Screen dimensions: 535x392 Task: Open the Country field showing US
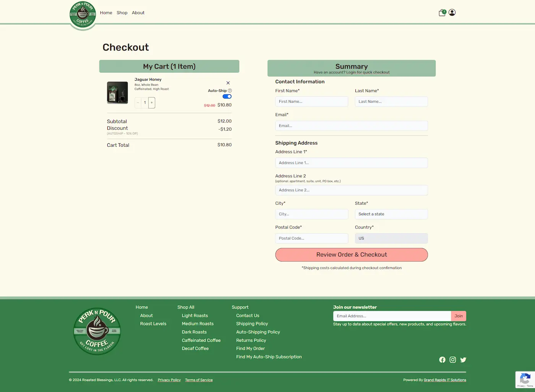pos(391,238)
